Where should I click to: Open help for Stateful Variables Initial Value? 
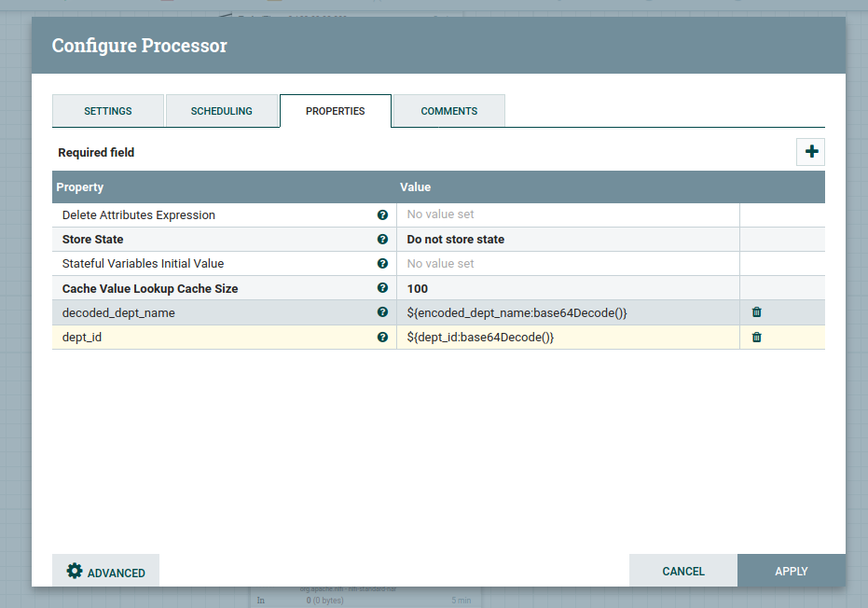[x=382, y=264]
